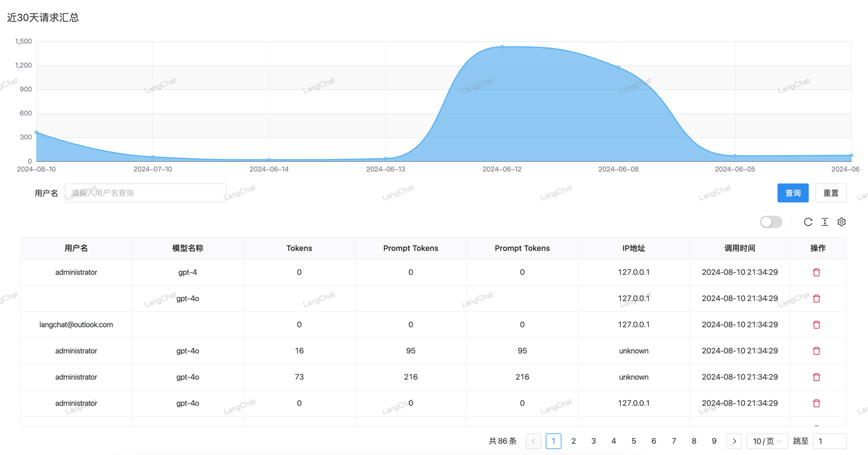
Task: Jump to page 9
Action: point(714,441)
